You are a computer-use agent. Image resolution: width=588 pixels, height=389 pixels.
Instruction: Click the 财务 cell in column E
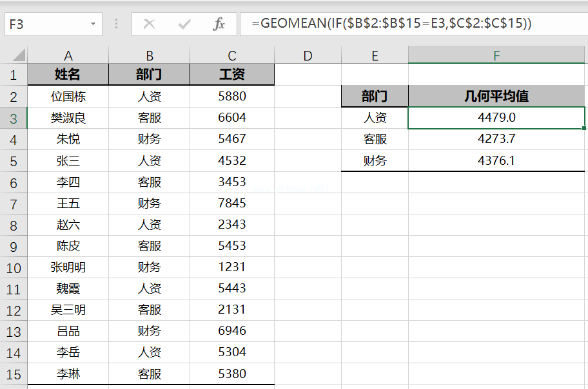point(375,161)
